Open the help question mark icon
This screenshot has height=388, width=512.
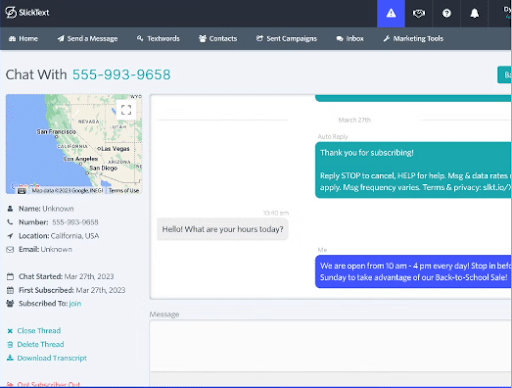tap(446, 13)
